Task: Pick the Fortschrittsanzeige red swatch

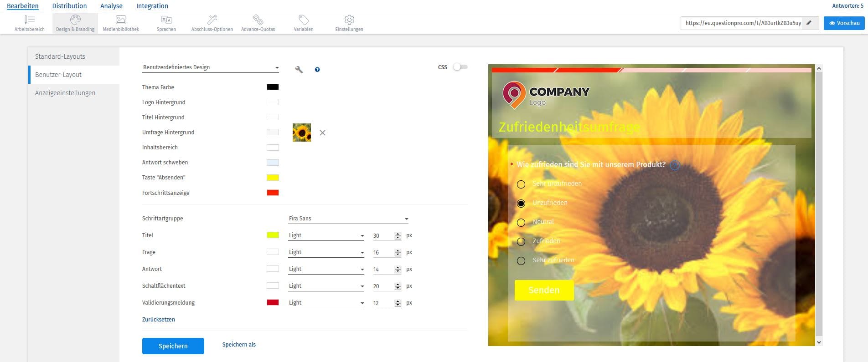Action: coord(273,193)
